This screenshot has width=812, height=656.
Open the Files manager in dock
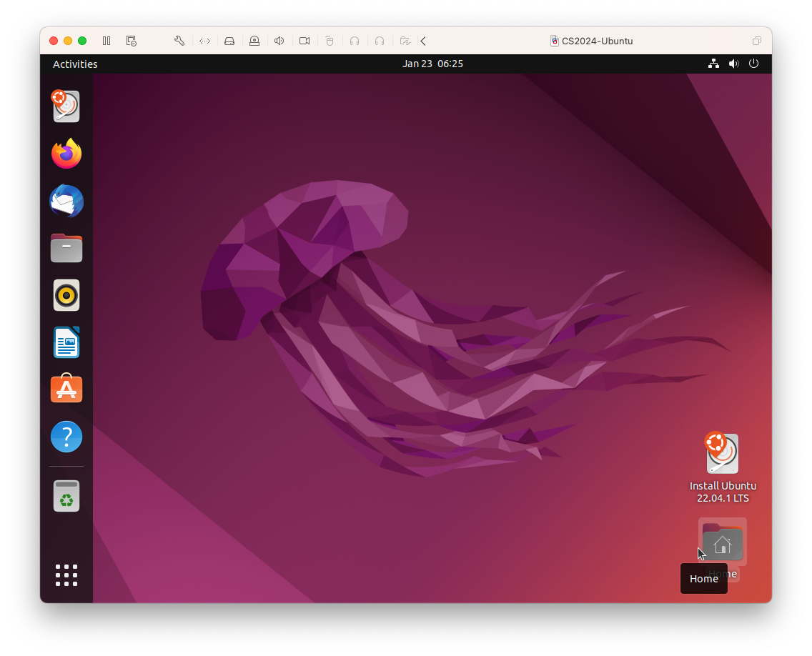pos(66,248)
